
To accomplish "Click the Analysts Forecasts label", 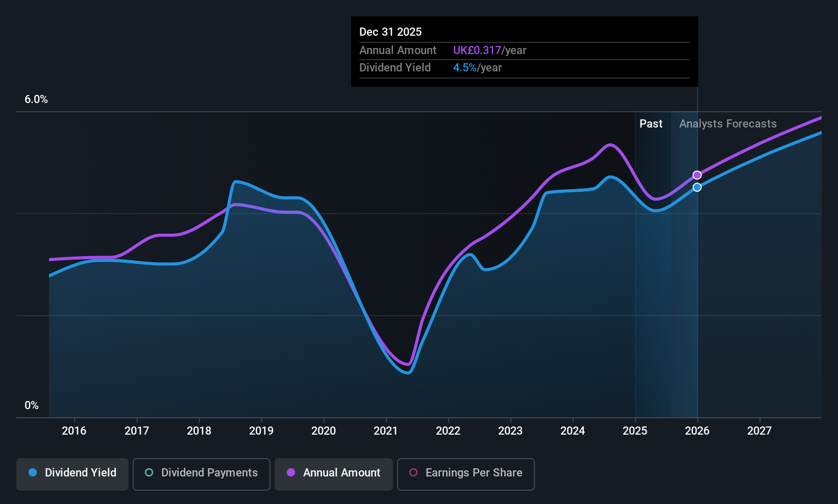I will point(728,123).
